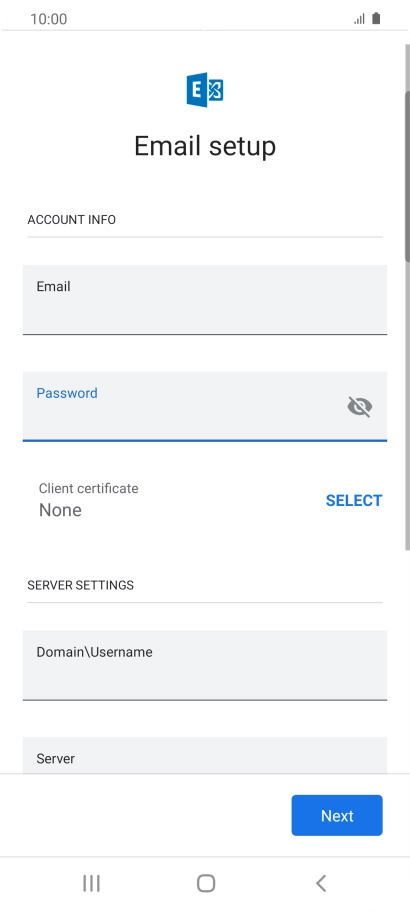Image resolution: width=410 pixels, height=911 pixels.
Task: Tap the Password field label
Action: pyautogui.click(x=67, y=393)
